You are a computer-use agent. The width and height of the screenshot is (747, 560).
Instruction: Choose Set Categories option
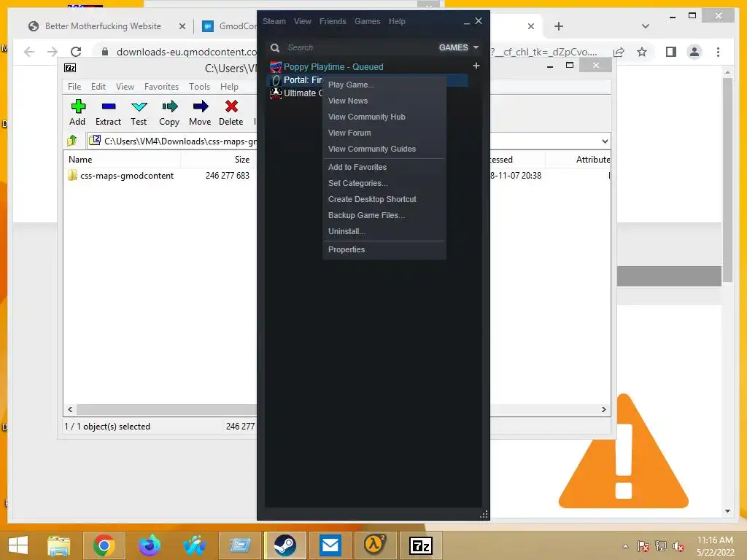point(384,183)
